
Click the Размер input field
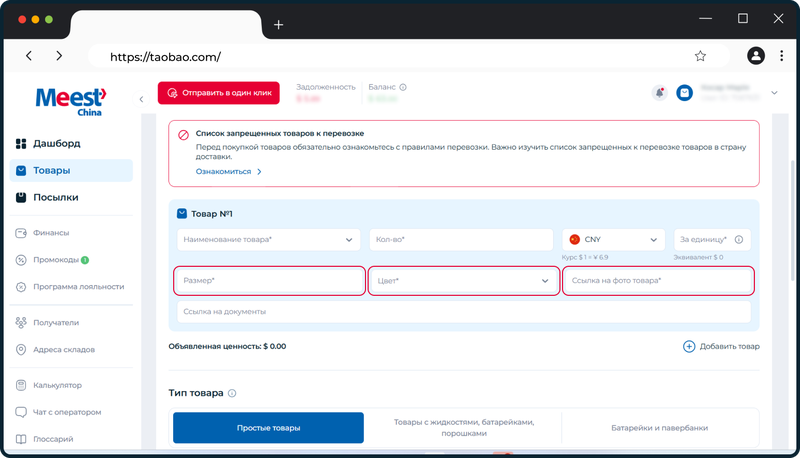269,281
